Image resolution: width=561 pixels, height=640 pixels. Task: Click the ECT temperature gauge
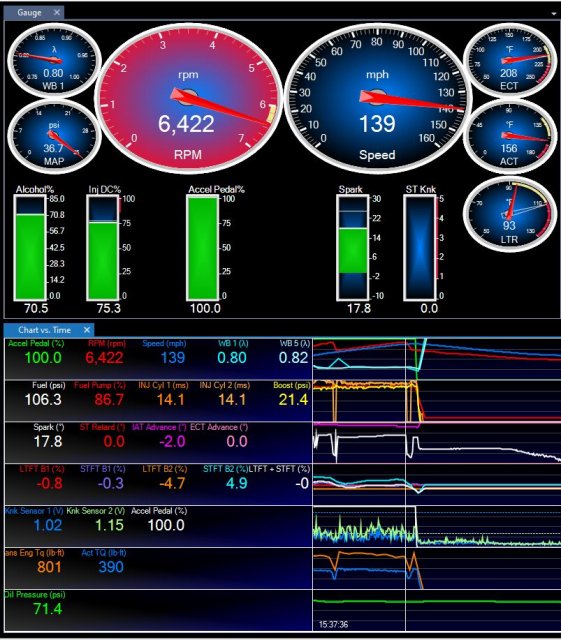510,60
